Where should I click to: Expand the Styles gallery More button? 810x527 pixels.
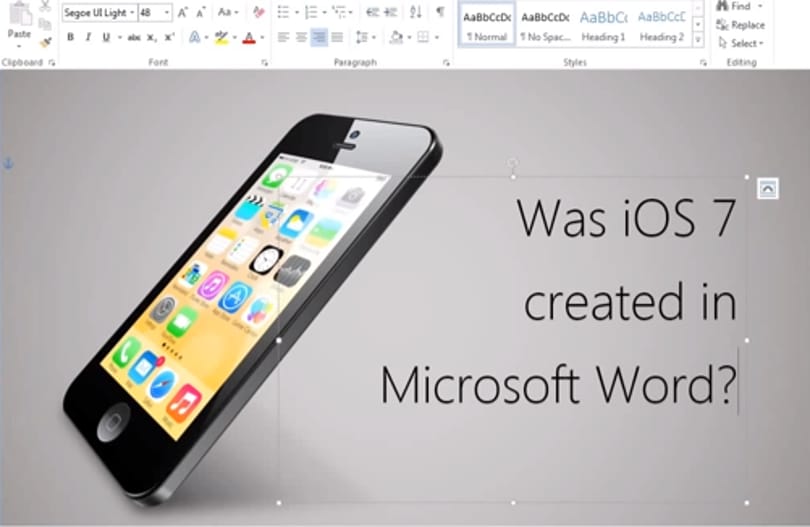(x=698, y=39)
